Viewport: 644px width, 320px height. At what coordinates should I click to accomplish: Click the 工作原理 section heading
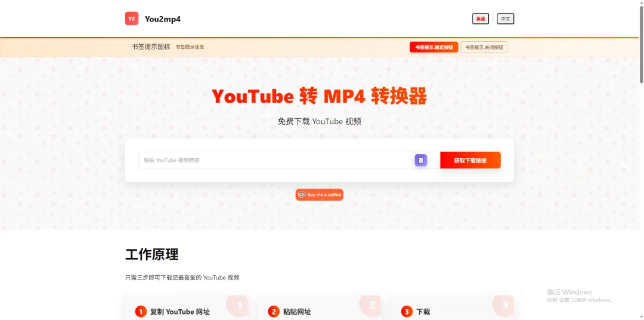pyautogui.click(x=152, y=254)
